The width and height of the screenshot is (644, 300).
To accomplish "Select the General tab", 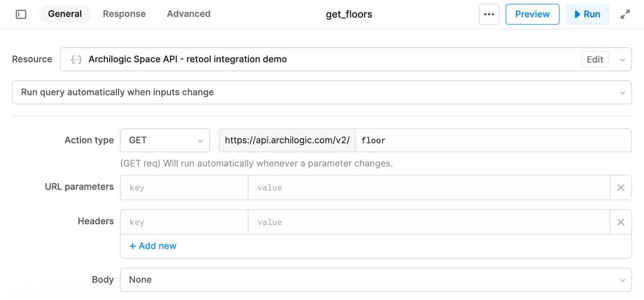I will [65, 14].
